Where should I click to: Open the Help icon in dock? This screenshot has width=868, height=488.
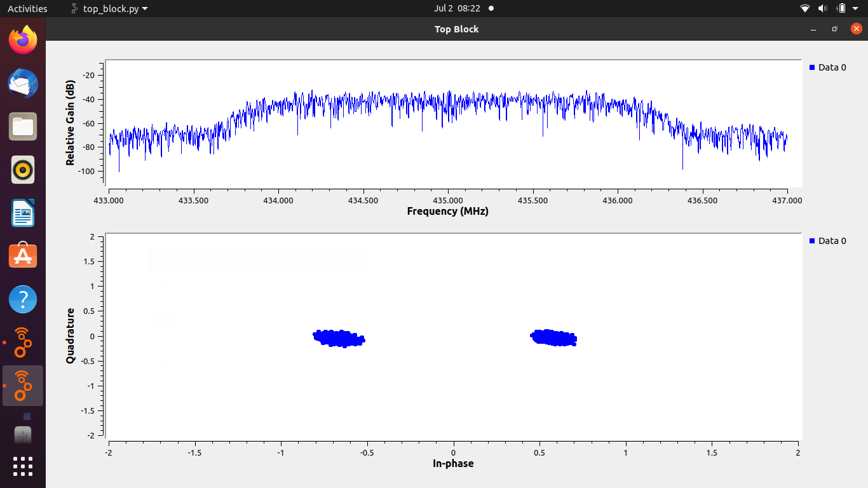[23, 299]
